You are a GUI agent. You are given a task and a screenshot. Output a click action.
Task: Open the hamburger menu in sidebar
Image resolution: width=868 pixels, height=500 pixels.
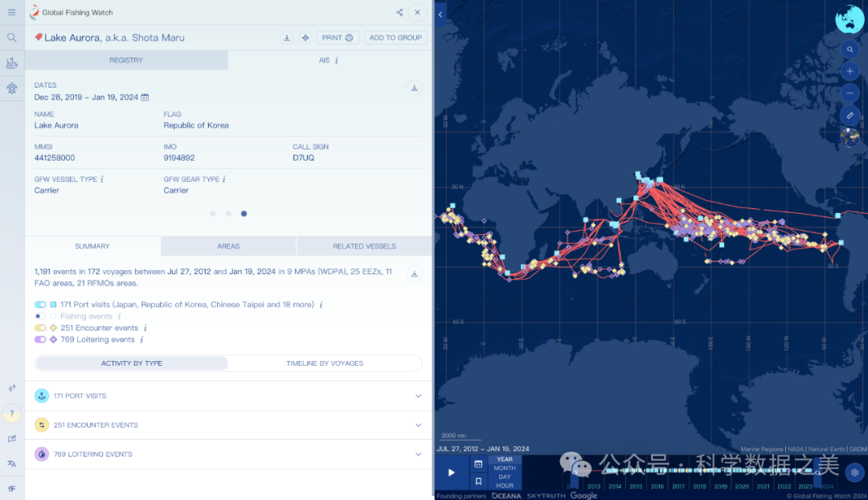11,12
